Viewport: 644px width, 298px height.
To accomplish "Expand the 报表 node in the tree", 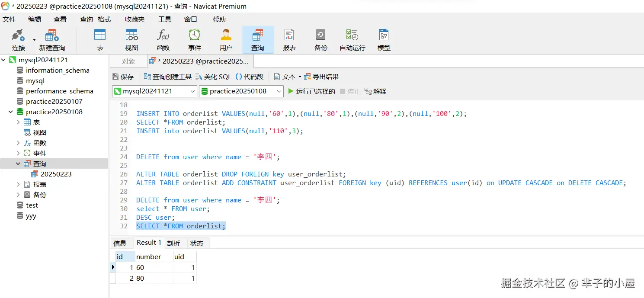I will tap(18, 185).
